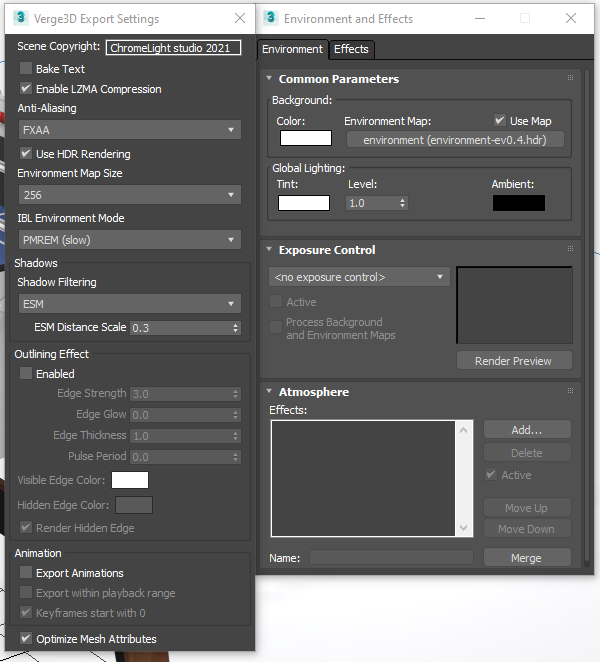The width and height of the screenshot is (600, 662).
Task: Toggle Exposure Control Active checkbox
Action: pyautogui.click(x=276, y=301)
